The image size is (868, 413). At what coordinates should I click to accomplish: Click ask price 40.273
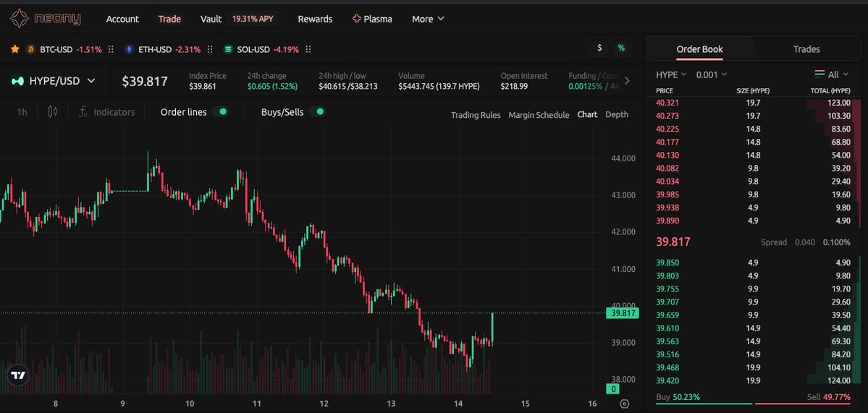coord(667,116)
